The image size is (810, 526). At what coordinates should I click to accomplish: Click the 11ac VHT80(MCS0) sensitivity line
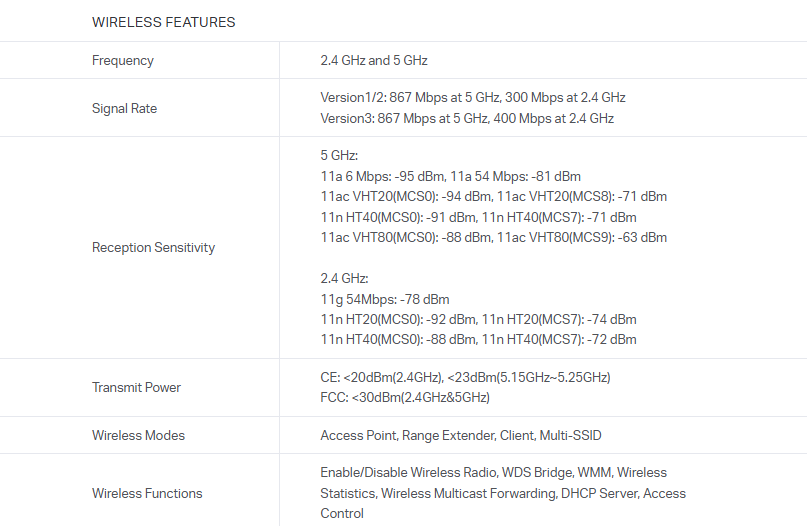[x=493, y=237]
